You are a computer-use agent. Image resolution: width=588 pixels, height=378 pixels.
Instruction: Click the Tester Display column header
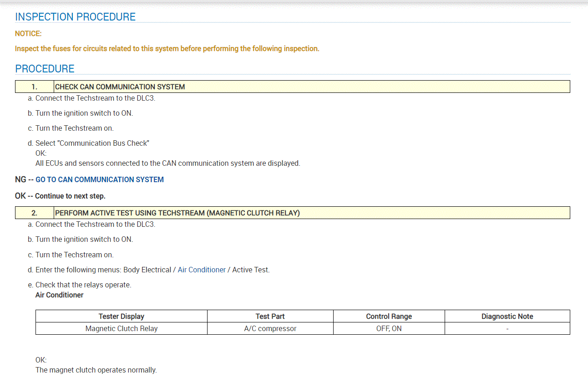coord(121,316)
